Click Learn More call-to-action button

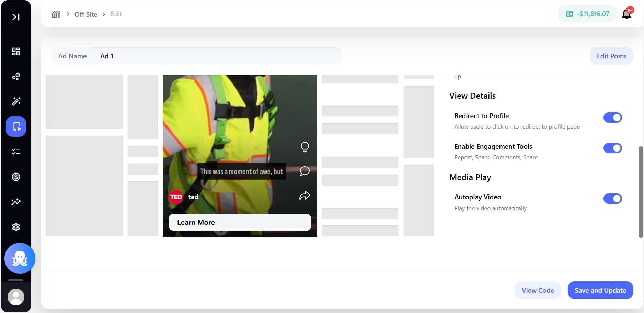(x=240, y=222)
